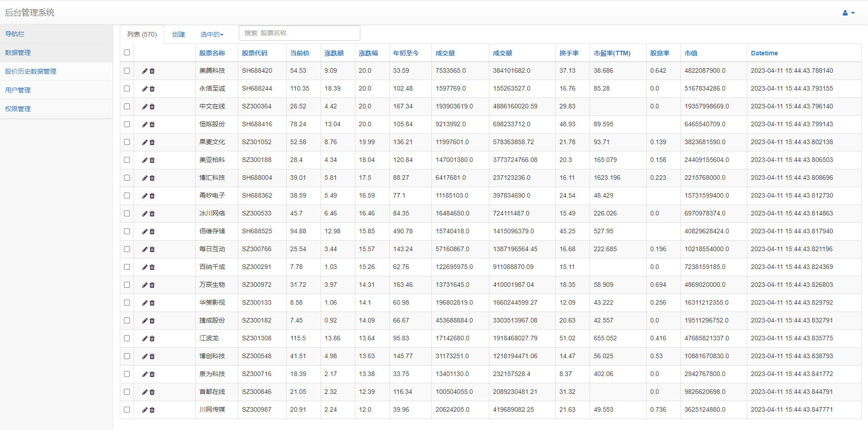Sort by the 成交量 column header

(x=445, y=53)
